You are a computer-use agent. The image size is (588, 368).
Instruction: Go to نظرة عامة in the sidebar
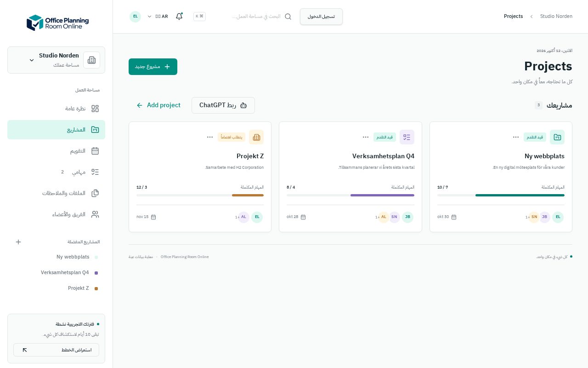(56, 109)
